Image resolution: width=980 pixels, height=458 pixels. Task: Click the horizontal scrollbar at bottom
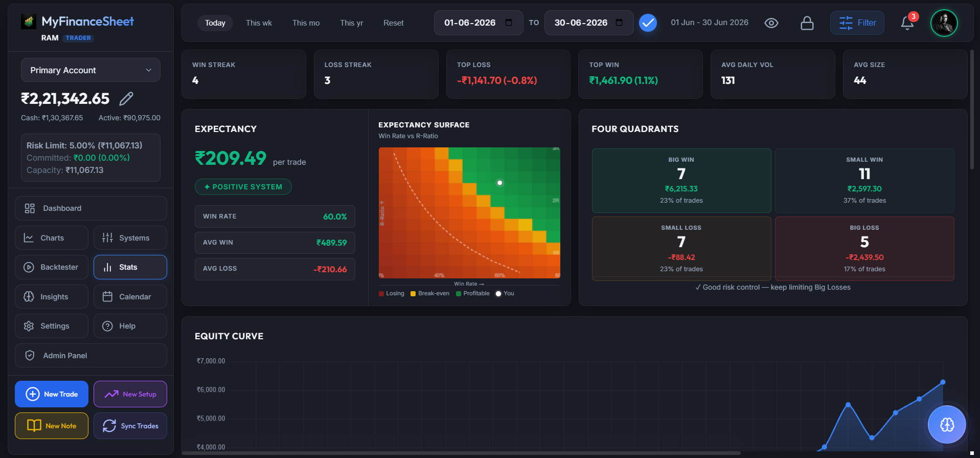[x=461, y=453]
